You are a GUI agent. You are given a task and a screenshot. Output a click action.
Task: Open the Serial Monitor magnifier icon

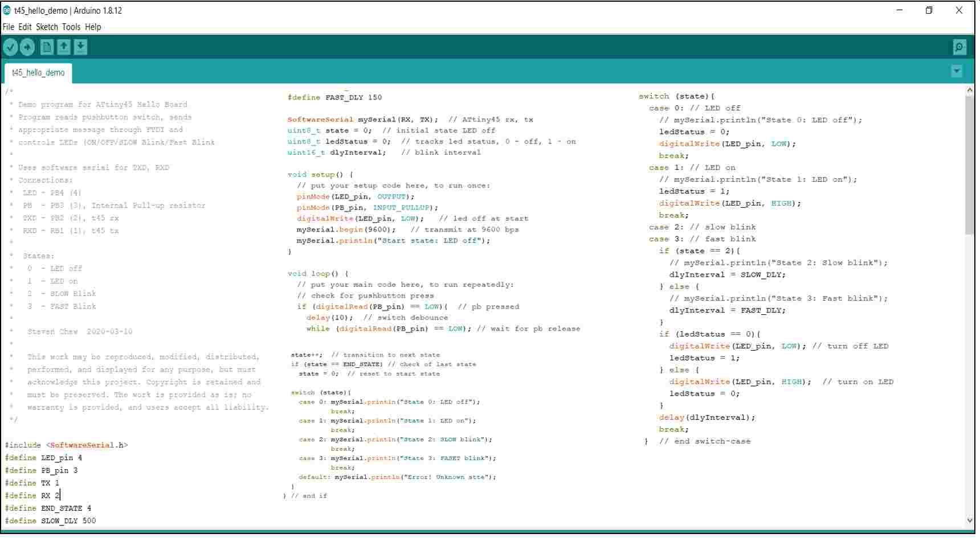tap(959, 47)
